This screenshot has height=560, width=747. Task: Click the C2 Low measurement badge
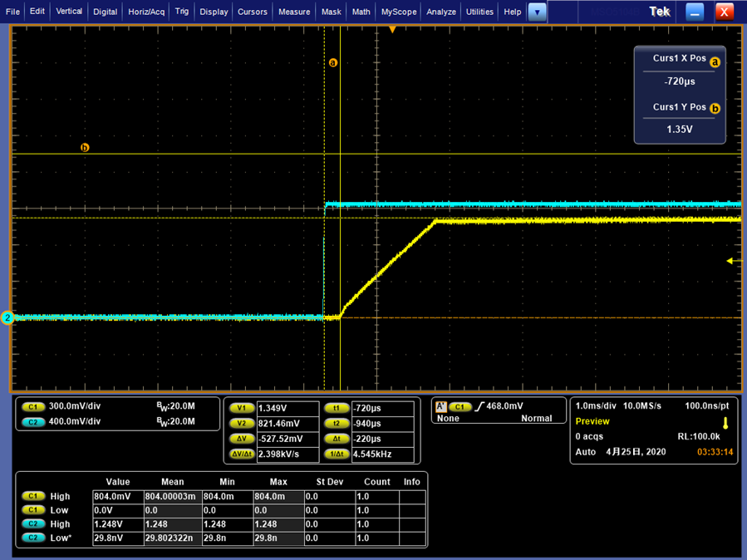click(33, 538)
